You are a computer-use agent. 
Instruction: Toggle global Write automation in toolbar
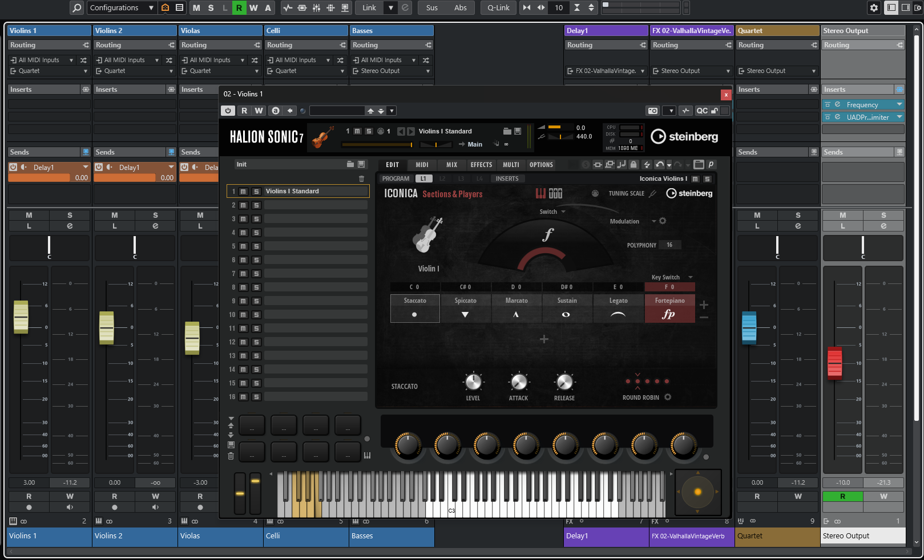pyautogui.click(x=253, y=7)
